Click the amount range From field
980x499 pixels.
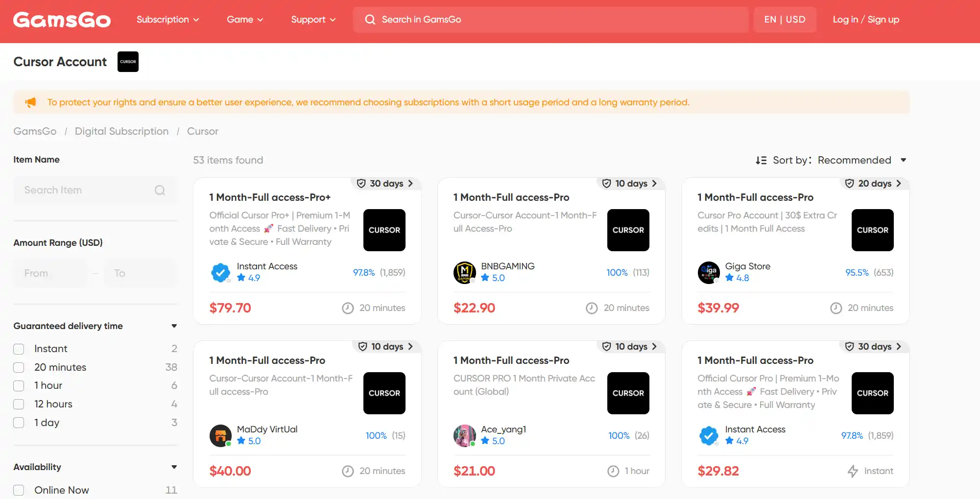click(x=50, y=273)
